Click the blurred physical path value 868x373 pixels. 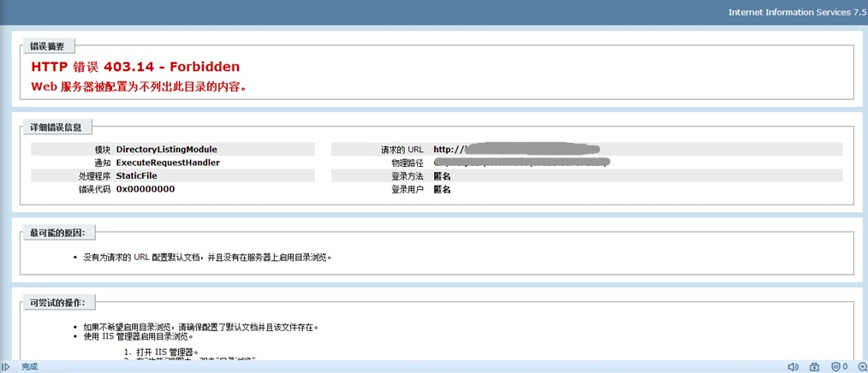coord(521,162)
